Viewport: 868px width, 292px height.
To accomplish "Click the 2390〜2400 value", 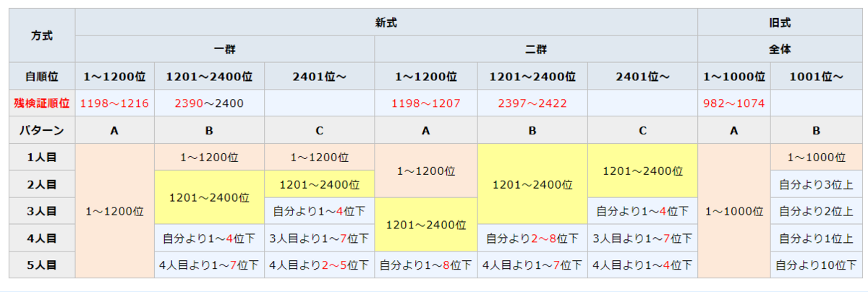I will 209,103.
